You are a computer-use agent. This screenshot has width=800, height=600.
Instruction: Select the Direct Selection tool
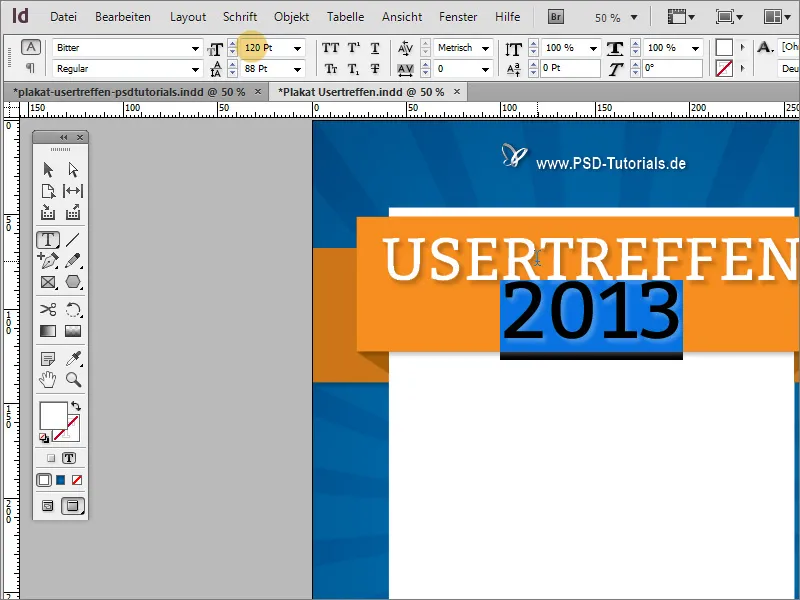(73, 169)
